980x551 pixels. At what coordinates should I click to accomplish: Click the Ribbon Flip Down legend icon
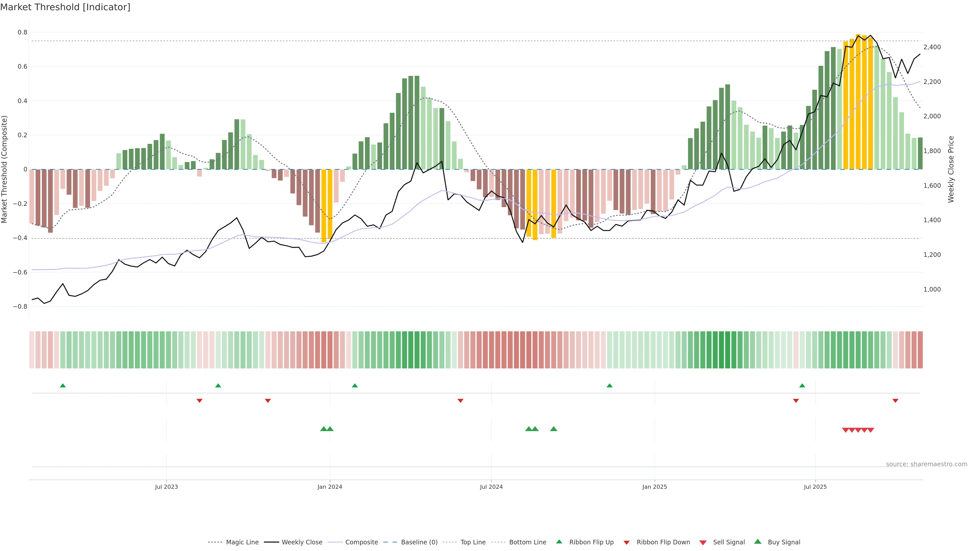tap(627, 543)
